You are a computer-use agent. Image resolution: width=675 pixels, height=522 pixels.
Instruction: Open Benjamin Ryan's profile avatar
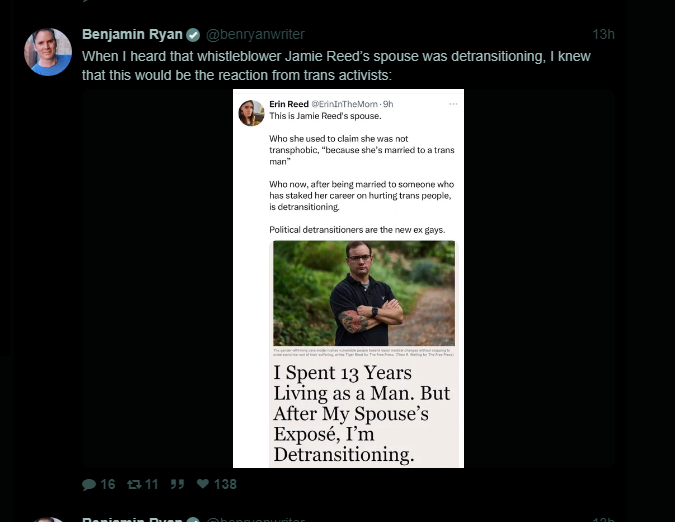click(48, 52)
